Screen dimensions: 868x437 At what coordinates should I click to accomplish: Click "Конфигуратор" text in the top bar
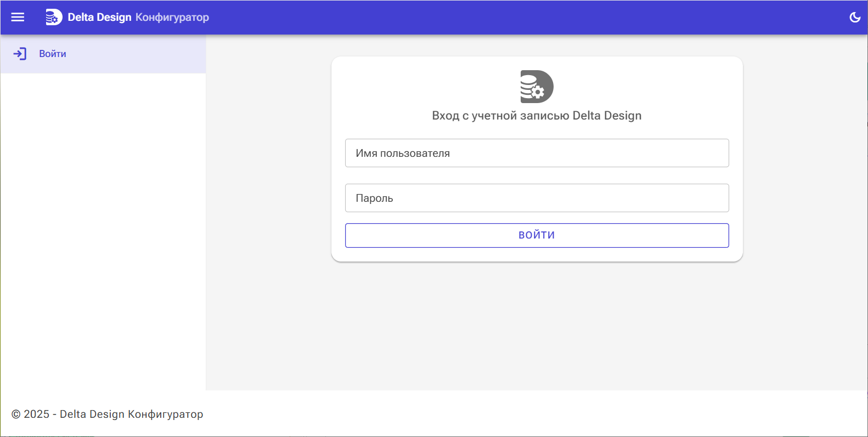pos(172,17)
